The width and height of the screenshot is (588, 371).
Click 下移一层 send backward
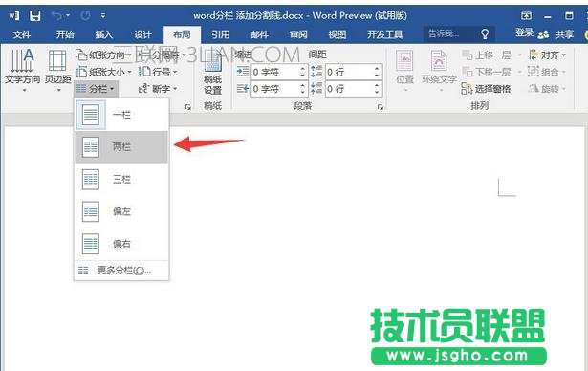pyautogui.click(x=487, y=72)
